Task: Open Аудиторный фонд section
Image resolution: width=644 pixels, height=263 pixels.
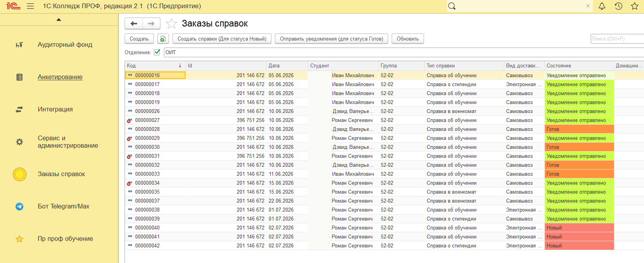Action: pyautogui.click(x=65, y=45)
